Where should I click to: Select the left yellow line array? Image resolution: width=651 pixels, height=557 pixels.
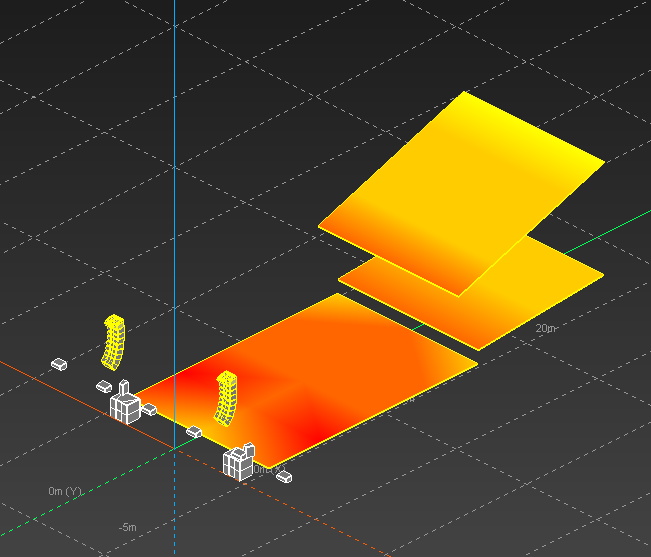113,342
